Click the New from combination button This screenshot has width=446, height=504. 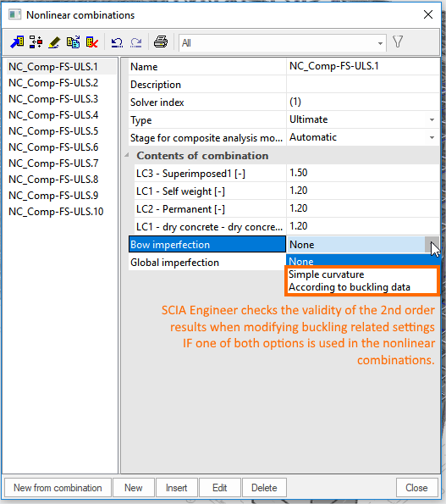58,488
